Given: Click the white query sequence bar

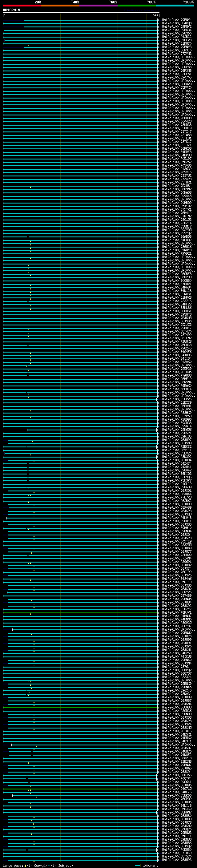Looking at the screenshot, I should click(81, 12).
